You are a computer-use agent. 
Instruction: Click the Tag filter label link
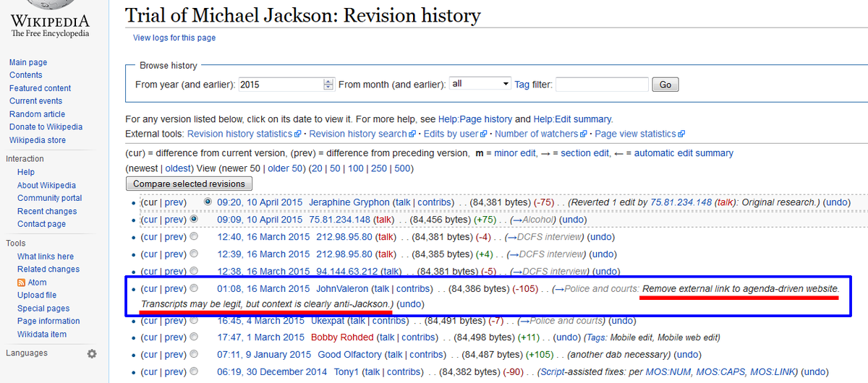522,85
